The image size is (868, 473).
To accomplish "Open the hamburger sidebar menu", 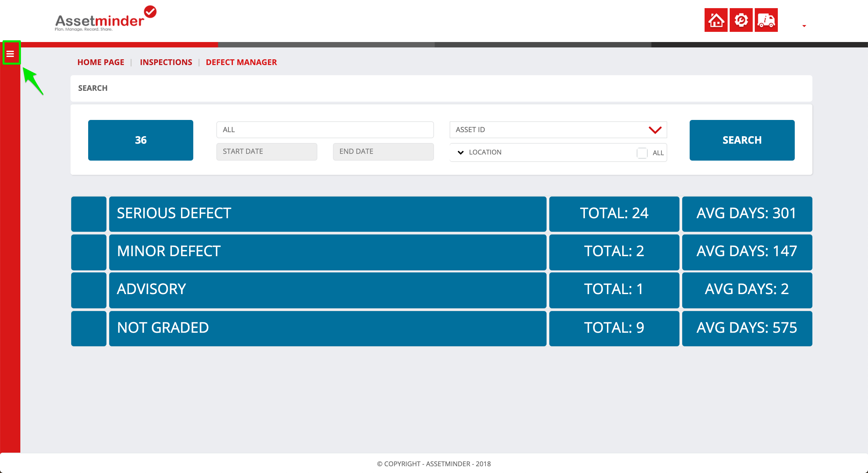I will pos(10,54).
